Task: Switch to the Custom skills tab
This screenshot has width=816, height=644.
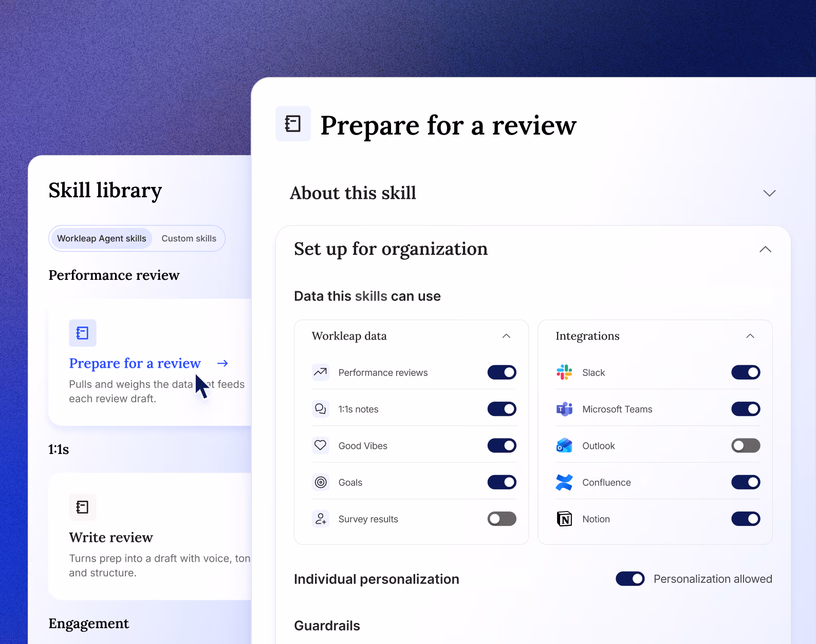Action: 189,238
